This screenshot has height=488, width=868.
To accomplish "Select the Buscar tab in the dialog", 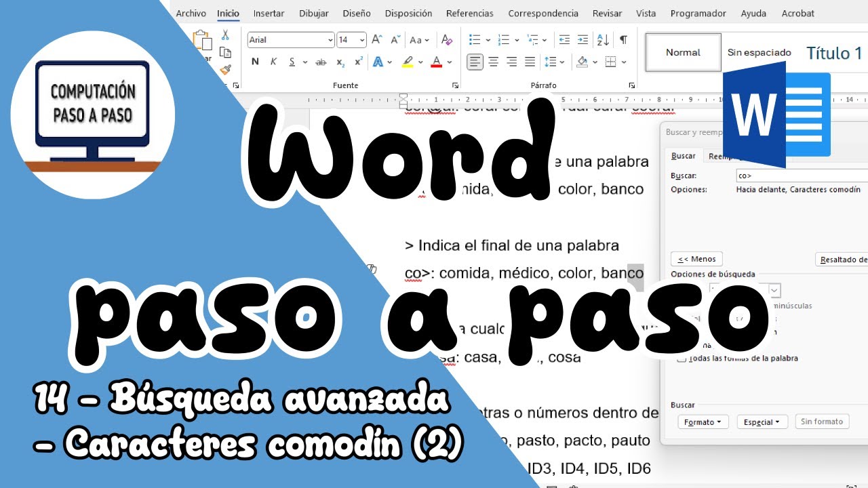I will coord(683,156).
